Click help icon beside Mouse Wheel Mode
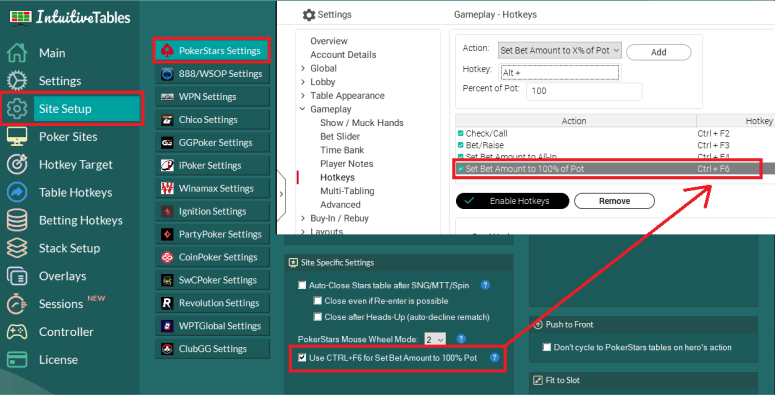This screenshot has width=775, height=395. tap(461, 339)
